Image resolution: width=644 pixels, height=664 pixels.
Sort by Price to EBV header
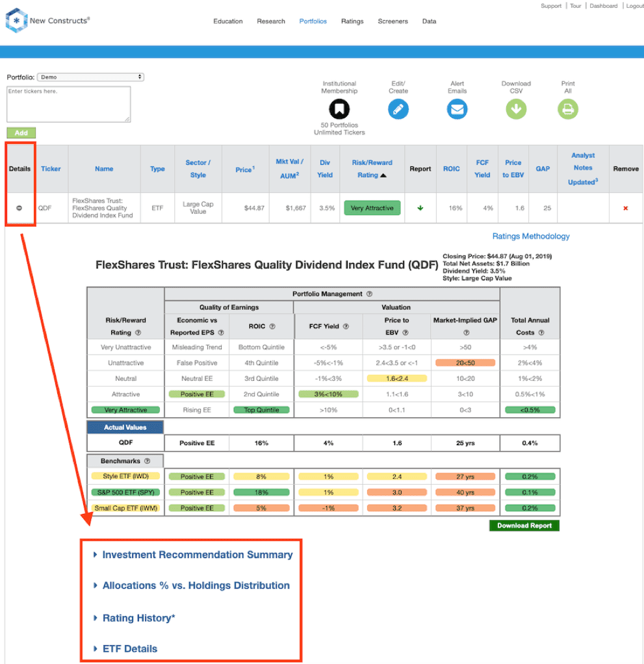[x=513, y=168]
